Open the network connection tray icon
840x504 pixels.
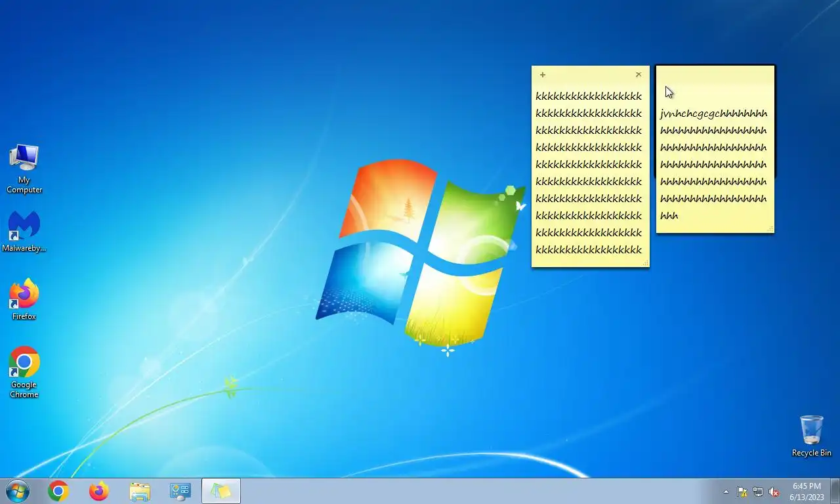[758, 492]
